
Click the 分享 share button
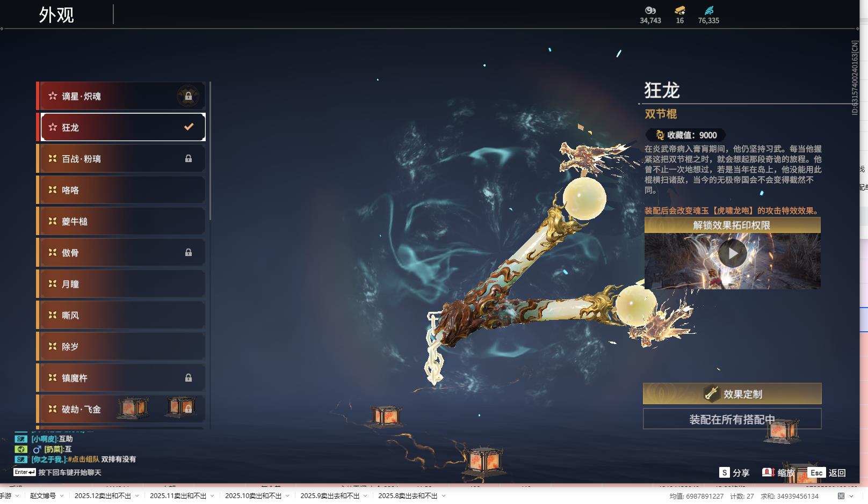(x=740, y=473)
